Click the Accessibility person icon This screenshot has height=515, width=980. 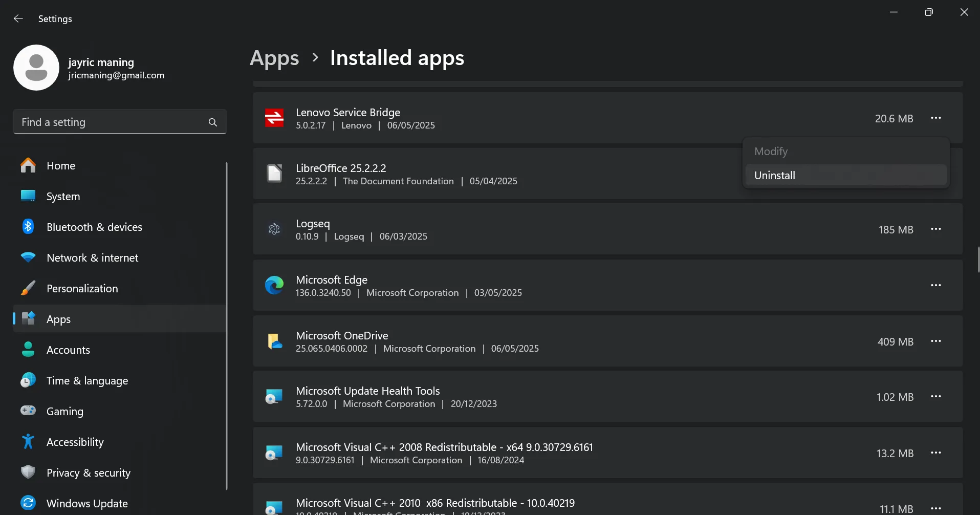pos(28,441)
